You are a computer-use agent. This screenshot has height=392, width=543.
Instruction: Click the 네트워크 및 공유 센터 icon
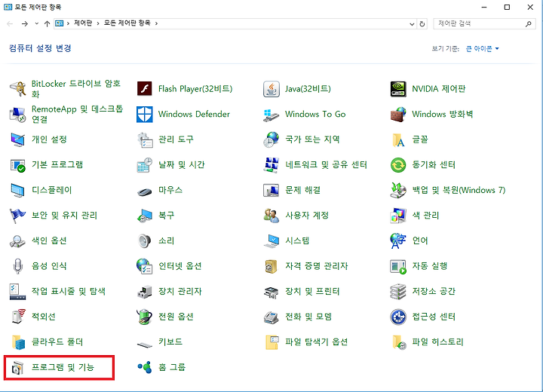pyautogui.click(x=271, y=165)
